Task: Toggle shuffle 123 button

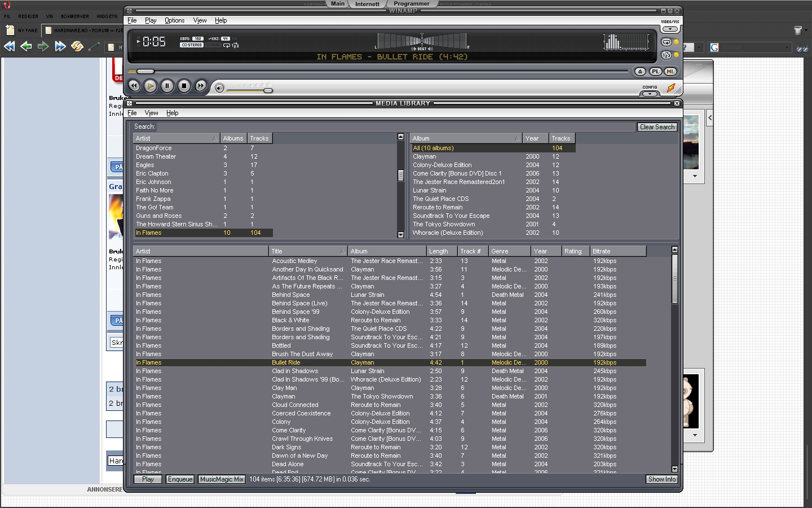Action: pyautogui.click(x=666, y=55)
